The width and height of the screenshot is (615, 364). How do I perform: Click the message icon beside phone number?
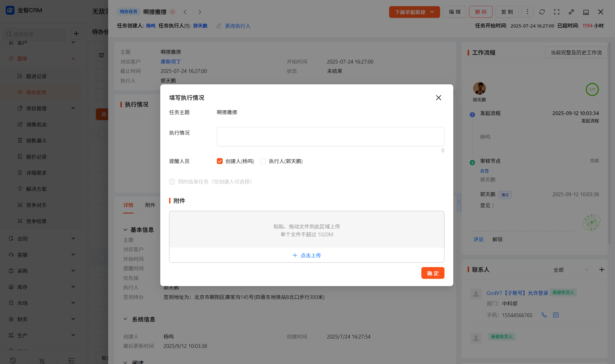click(556, 315)
